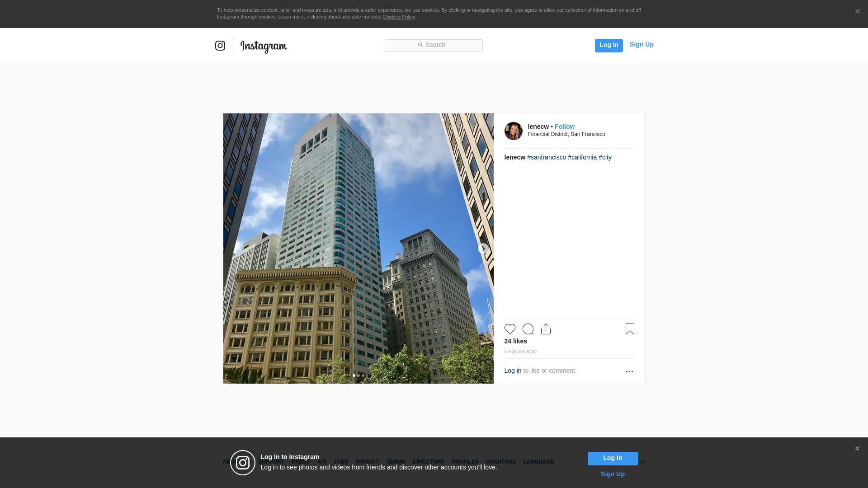Open the Cookies Policy link
This screenshot has height=488, width=868.
[398, 17]
